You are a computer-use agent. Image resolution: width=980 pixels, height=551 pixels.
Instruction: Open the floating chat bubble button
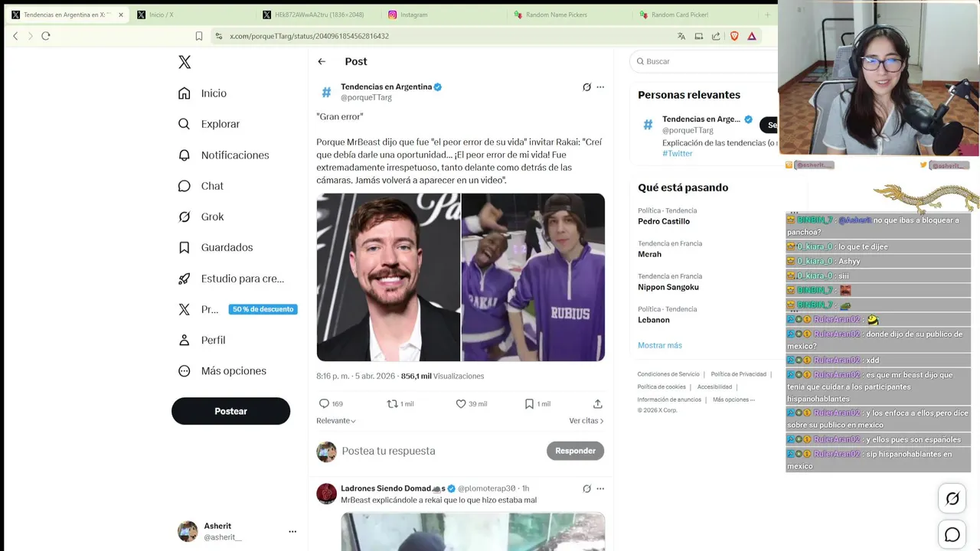click(x=952, y=535)
